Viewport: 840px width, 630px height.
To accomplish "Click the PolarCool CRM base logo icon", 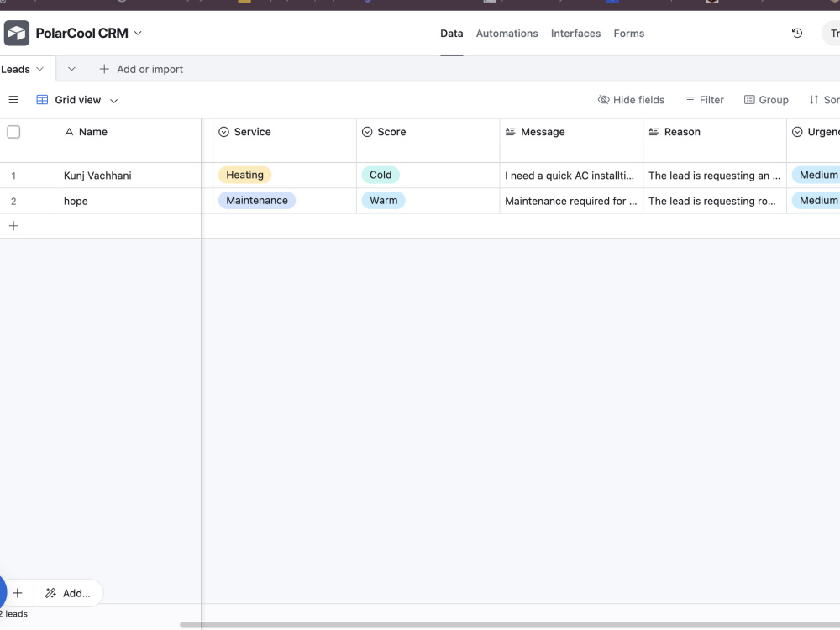I will (17, 34).
